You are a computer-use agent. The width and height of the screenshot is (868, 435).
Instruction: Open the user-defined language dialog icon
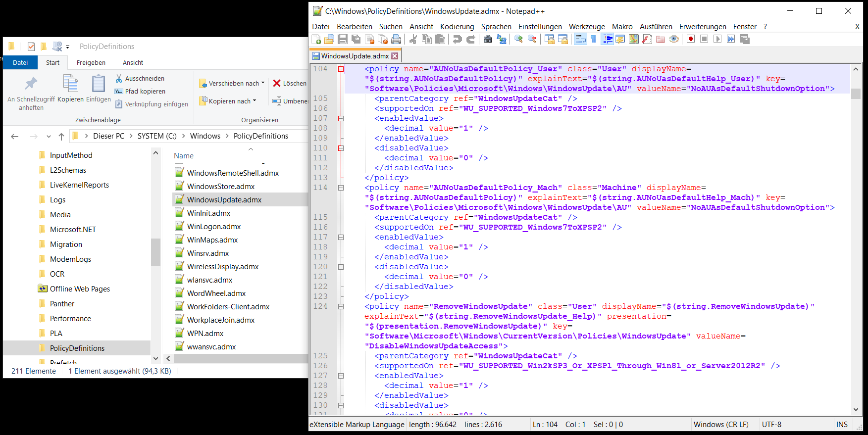pyautogui.click(x=620, y=39)
